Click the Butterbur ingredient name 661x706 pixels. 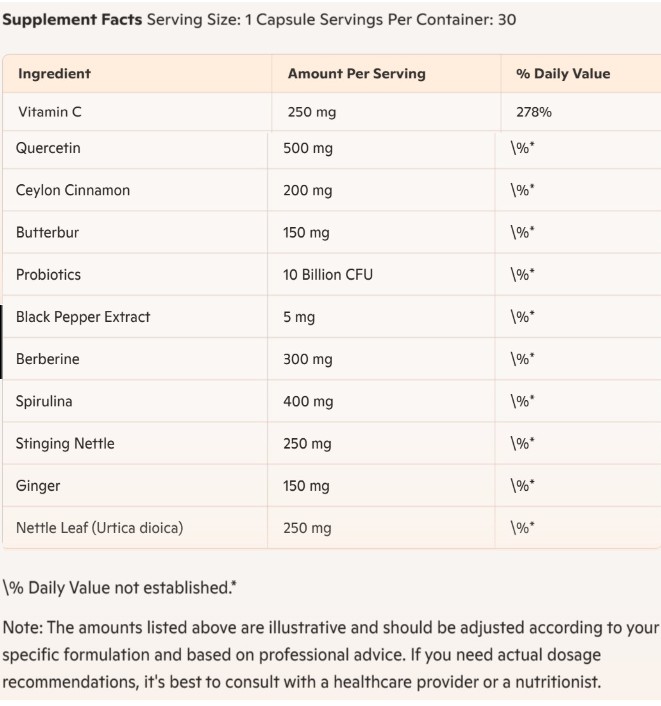click(47, 232)
